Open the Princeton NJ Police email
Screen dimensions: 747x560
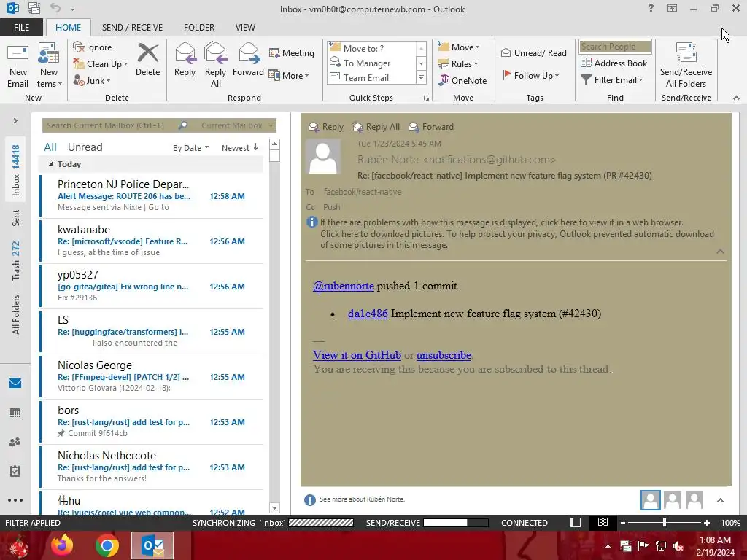click(152, 195)
